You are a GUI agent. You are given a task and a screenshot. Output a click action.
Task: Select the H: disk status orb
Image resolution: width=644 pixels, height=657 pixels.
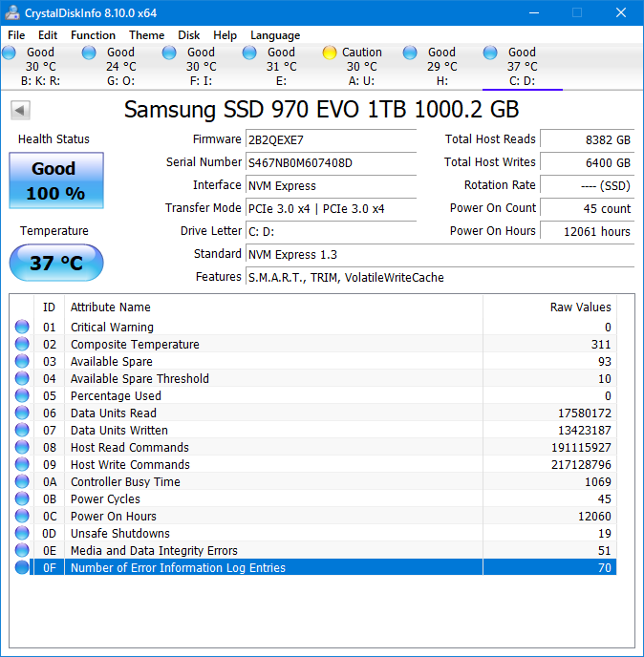click(410, 53)
